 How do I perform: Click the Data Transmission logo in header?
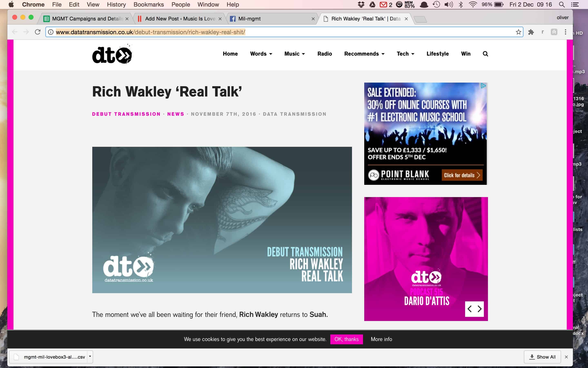[x=112, y=54]
